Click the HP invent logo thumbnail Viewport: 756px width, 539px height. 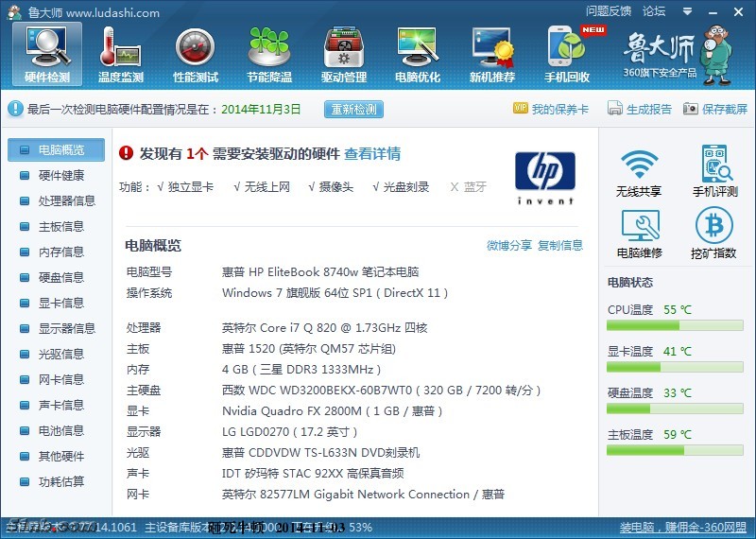[544, 177]
